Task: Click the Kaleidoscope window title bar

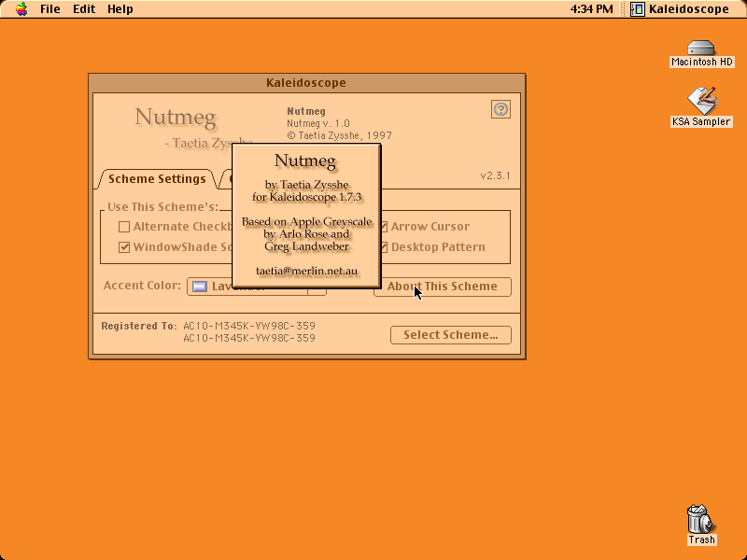Action: 307,83
